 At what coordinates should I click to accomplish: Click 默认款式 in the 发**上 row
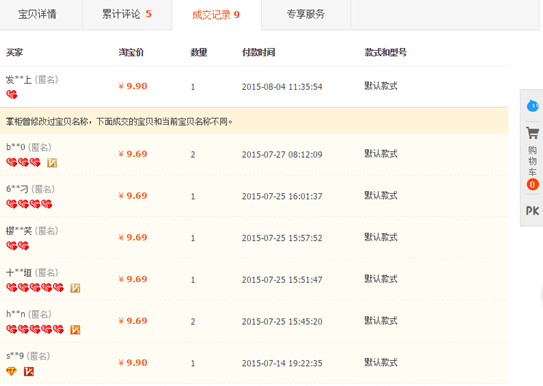[381, 86]
